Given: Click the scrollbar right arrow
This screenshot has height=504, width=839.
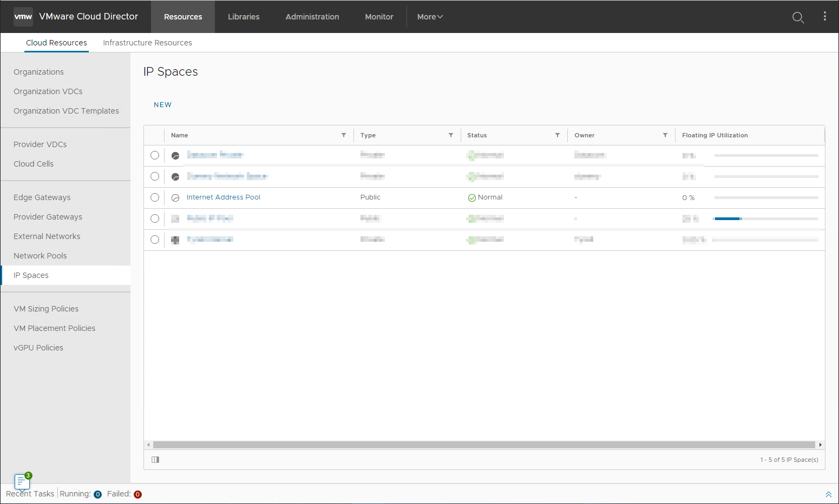Looking at the screenshot, I should coord(821,445).
